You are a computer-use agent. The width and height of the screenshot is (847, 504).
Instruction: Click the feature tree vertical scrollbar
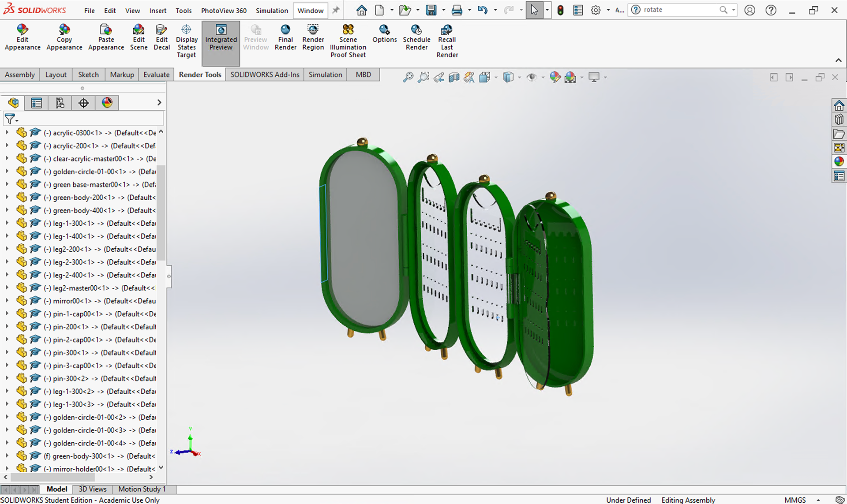click(161, 213)
